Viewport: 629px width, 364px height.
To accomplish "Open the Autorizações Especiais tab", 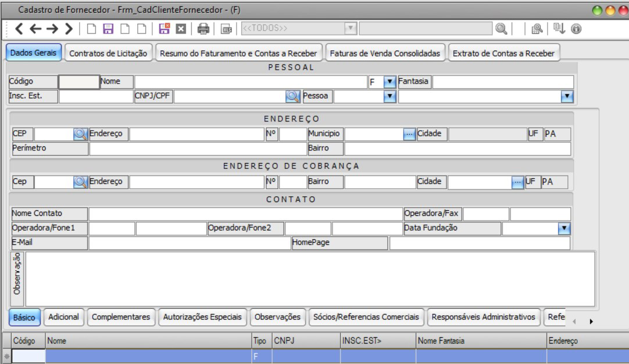I will pyautogui.click(x=202, y=317).
